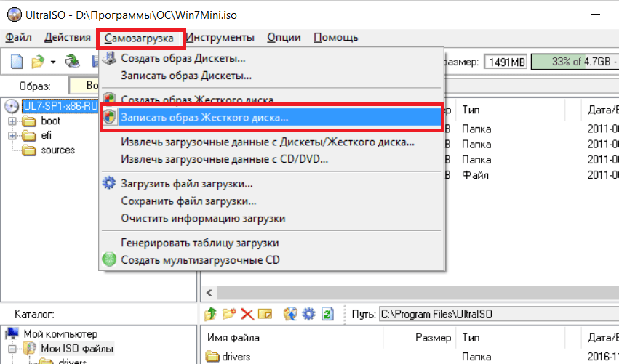Select the boot folder in image tree
Viewport: 619px width, 364px height.
pos(50,121)
